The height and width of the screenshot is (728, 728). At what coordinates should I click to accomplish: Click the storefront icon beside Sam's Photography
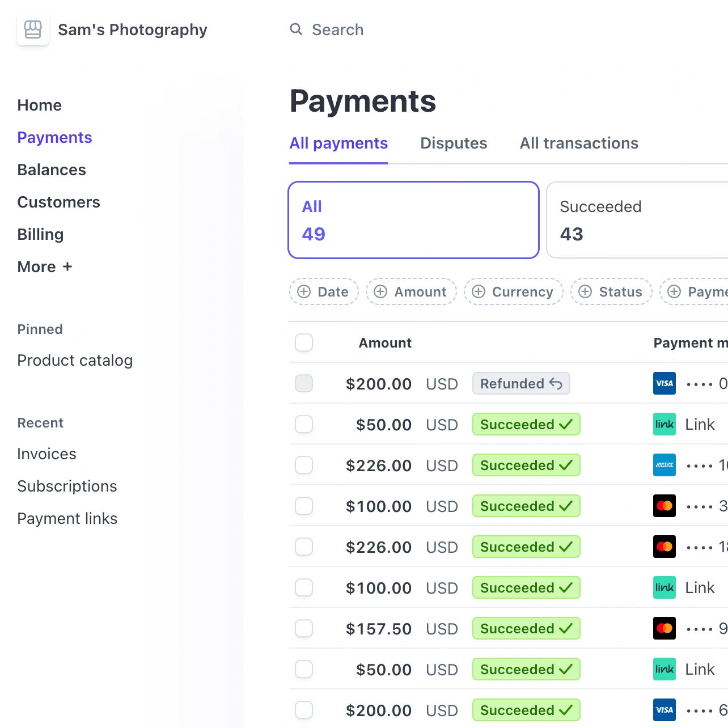[33, 29]
